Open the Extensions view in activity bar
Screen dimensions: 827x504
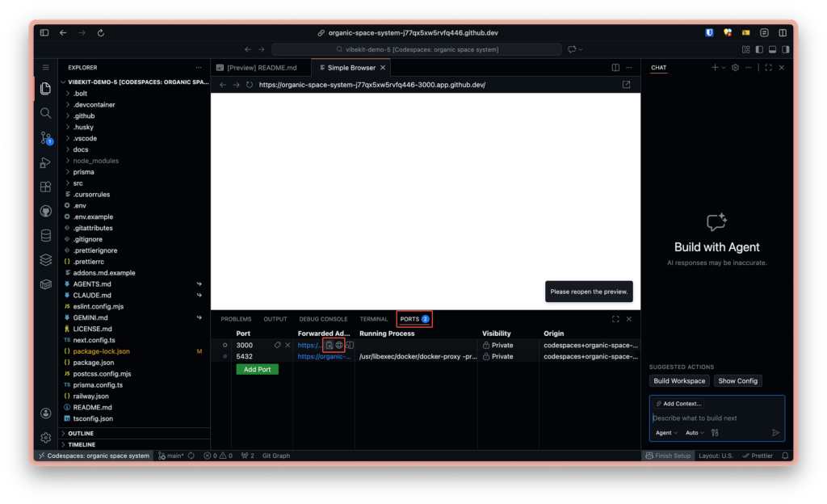tap(46, 187)
